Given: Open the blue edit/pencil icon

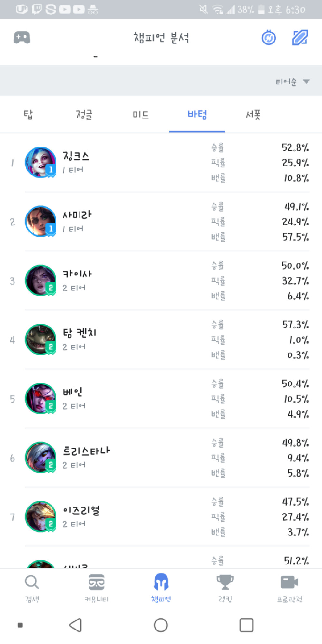Looking at the screenshot, I should point(300,37).
